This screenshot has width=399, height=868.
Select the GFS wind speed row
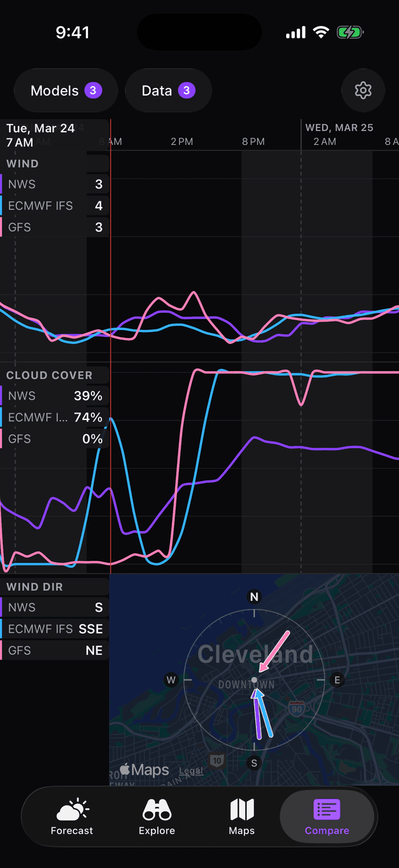55,227
